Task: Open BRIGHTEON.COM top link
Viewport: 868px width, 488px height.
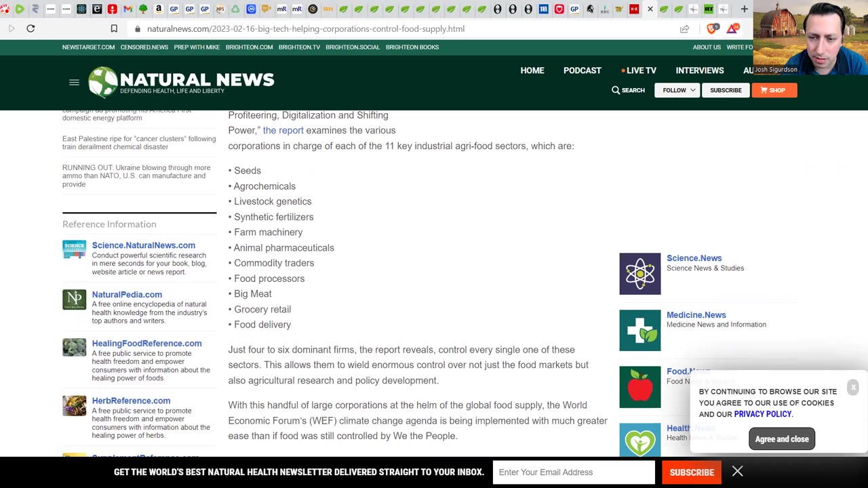Action: 250,47
